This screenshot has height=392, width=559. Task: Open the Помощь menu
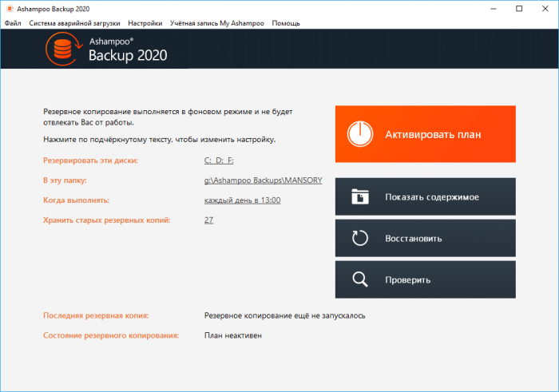pyautogui.click(x=286, y=23)
